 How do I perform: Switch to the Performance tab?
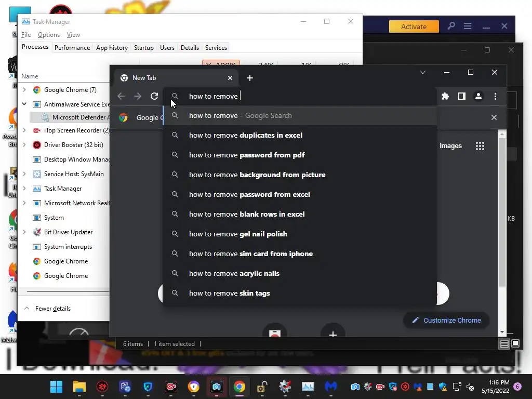[x=72, y=48]
